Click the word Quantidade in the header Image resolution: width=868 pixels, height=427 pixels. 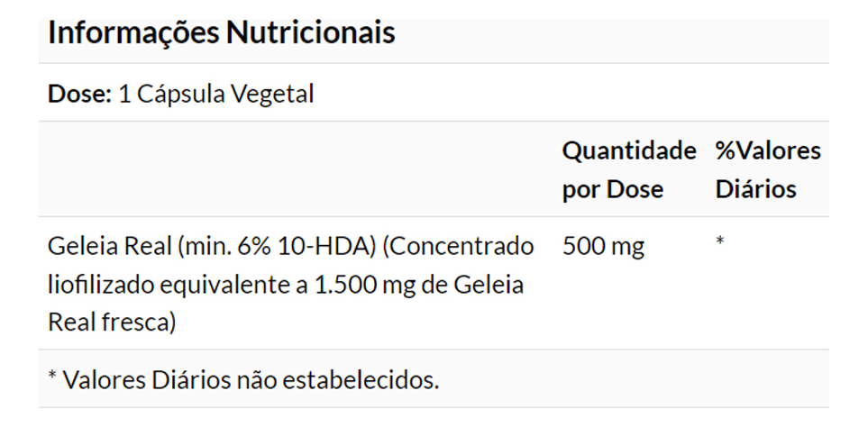coord(629,150)
